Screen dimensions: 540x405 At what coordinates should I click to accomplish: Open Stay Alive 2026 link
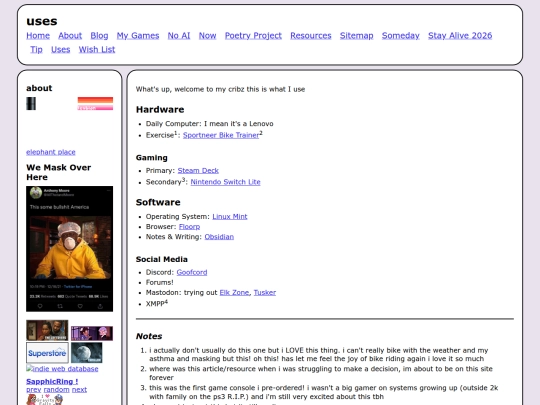(x=460, y=36)
